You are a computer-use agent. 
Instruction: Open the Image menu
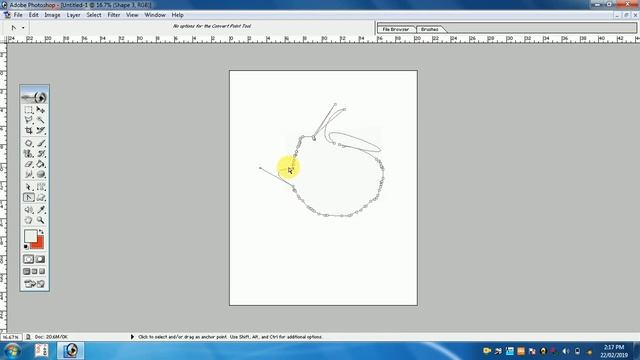[x=52, y=15]
